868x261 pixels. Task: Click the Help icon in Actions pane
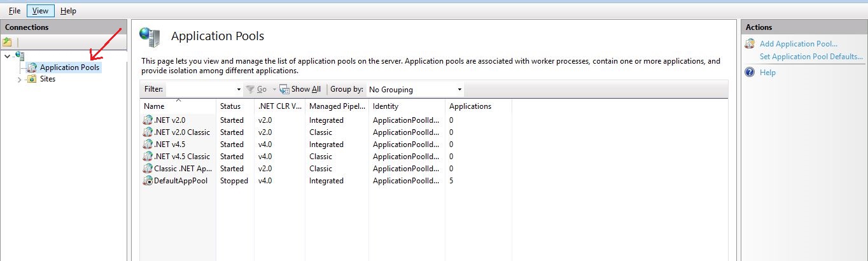pyautogui.click(x=750, y=73)
